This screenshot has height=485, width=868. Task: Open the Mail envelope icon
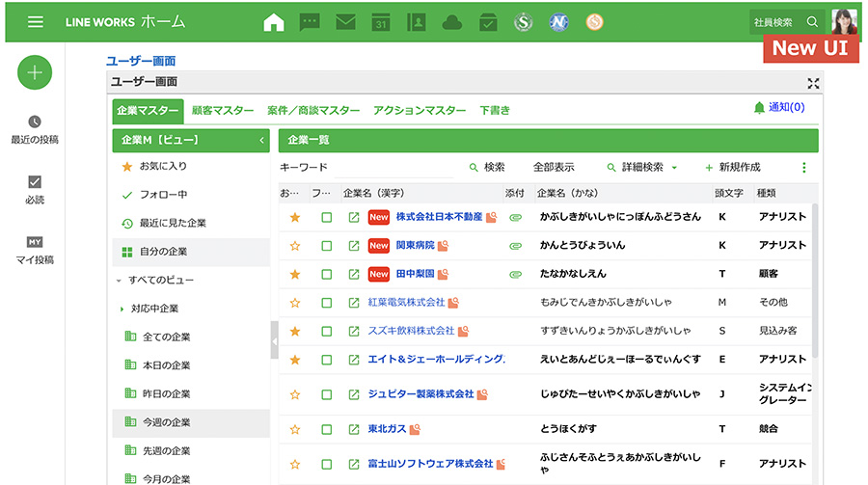345,21
